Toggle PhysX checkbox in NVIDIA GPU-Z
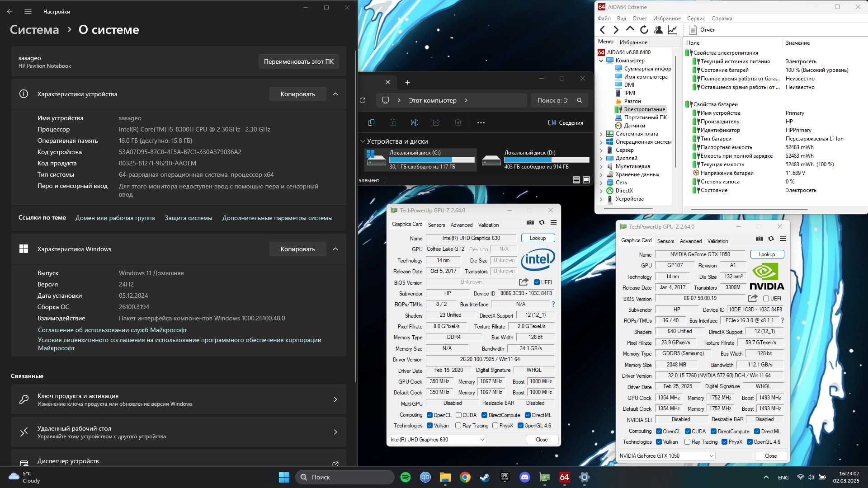Image resolution: width=868 pixels, height=488 pixels. point(724,442)
